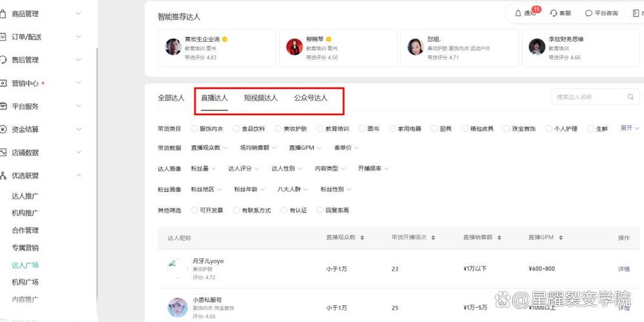The width and height of the screenshot is (644, 322).
Task: Select 图书 category radio
Action: [362, 129]
